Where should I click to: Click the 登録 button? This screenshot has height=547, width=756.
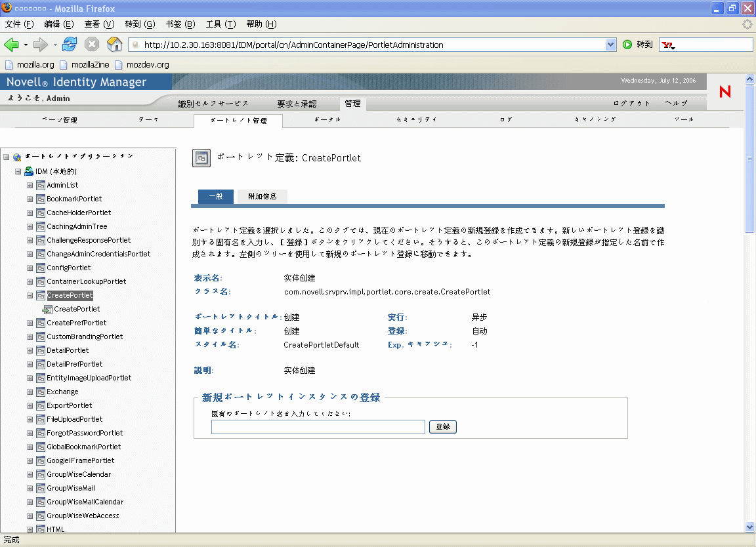(442, 426)
